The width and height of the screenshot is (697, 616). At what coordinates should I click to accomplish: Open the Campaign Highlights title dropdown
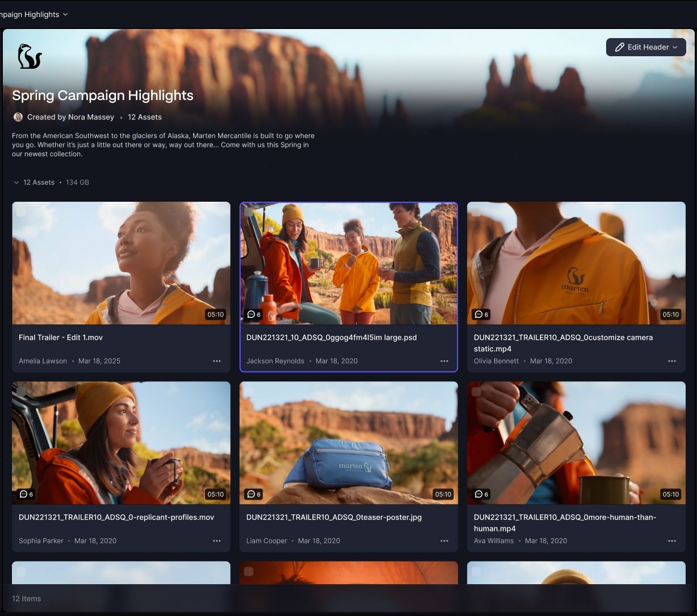click(x=33, y=14)
